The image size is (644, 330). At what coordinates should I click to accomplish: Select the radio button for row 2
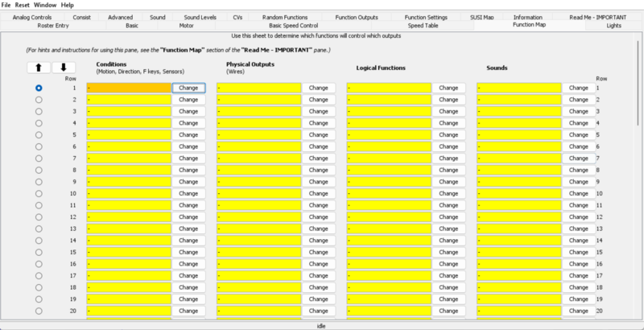[x=39, y=100]
